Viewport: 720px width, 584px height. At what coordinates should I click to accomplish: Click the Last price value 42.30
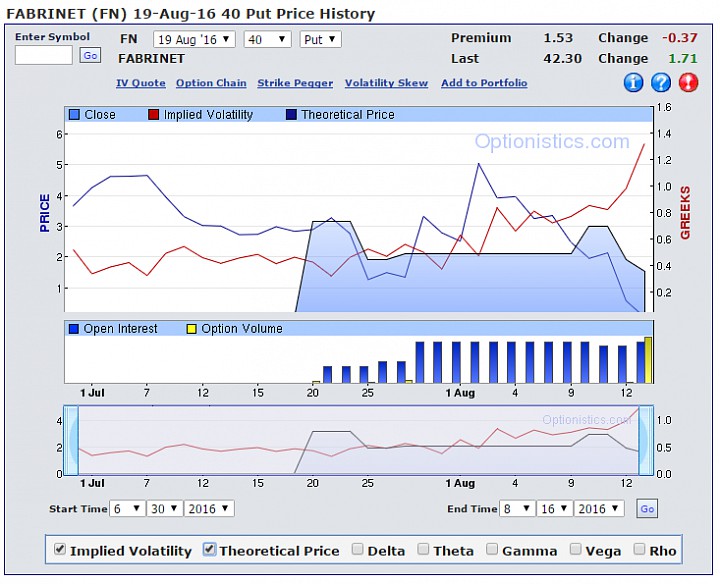pyautogui.click(x=562, y=58)
